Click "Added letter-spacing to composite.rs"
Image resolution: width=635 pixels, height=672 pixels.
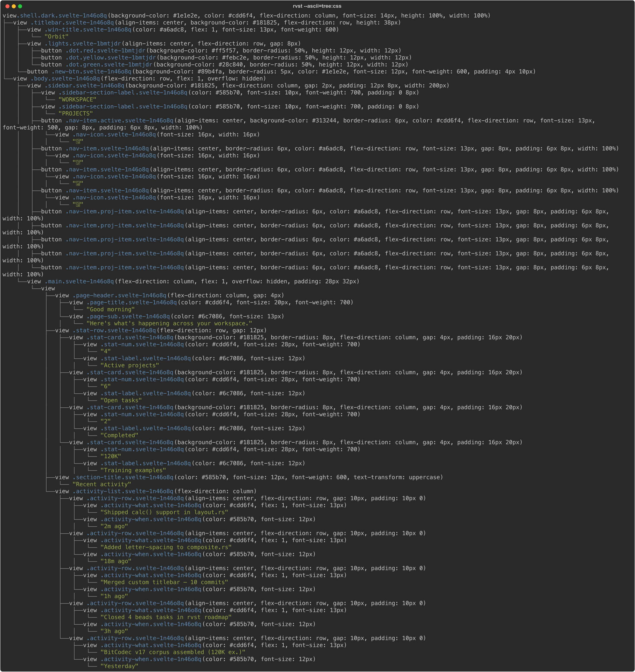pos(166,548)
